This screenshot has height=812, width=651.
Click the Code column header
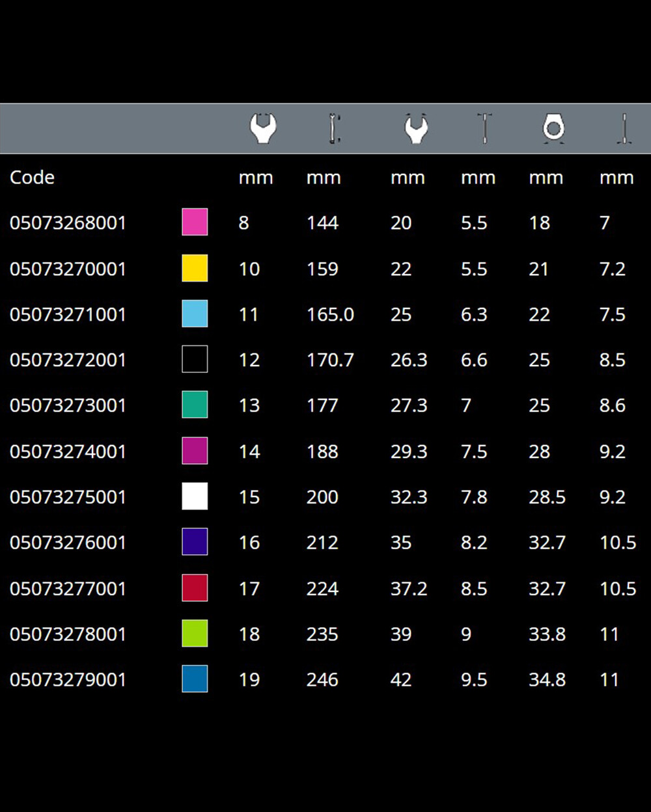(x=33, y=178)
